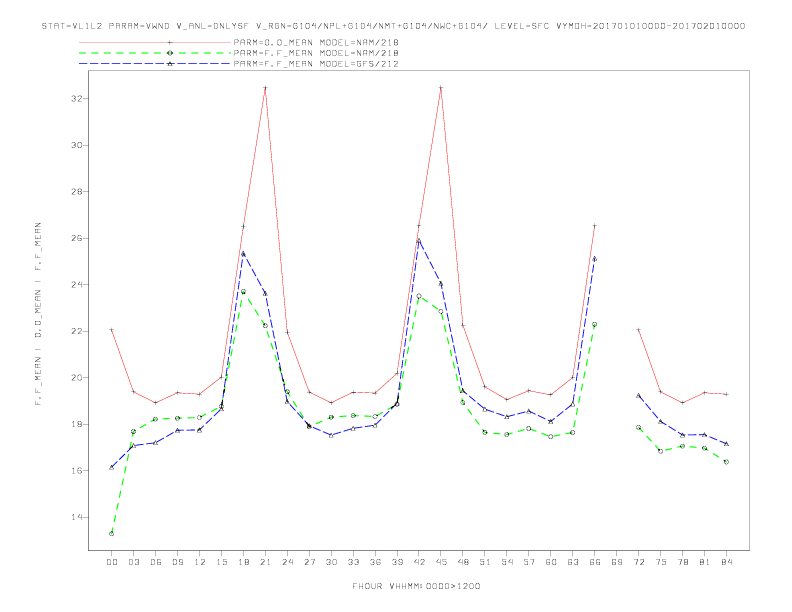
Task: Click y-axis tick label 14
Action: tap(76, 517)
